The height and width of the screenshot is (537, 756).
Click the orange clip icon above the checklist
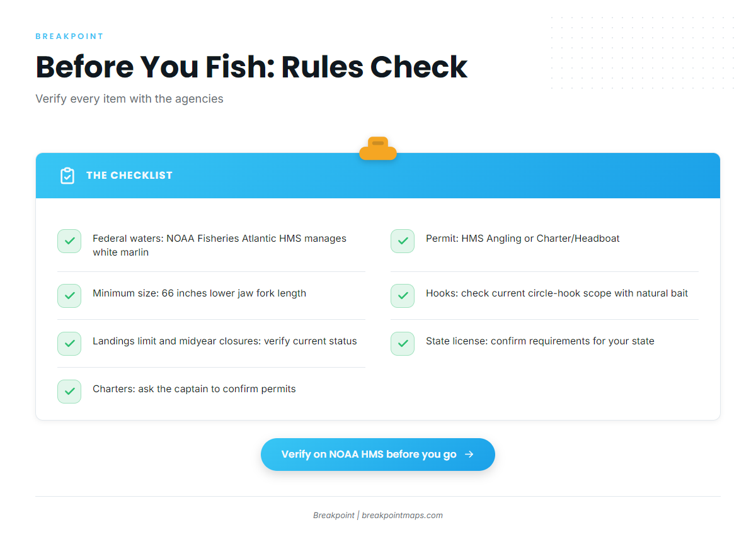378,149
